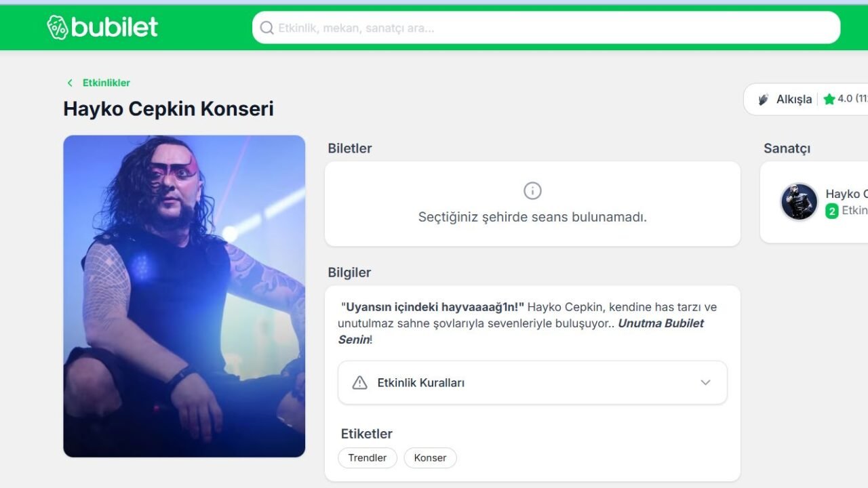Click the search magnifier icon
The height and width of the screenshot is (488, 868).
(267, 28)
